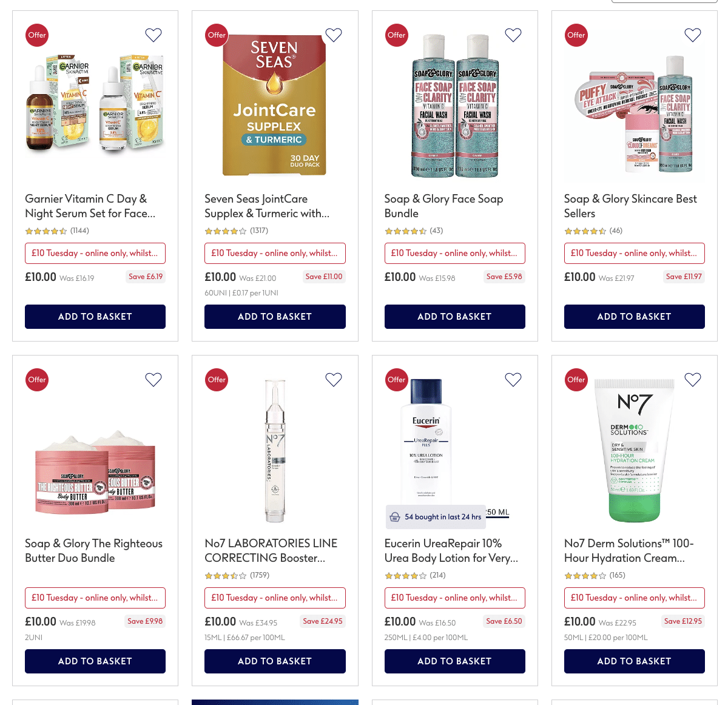The image size is (728, 705).
Task: Favourite the Garnier Vitamin C Serum Set
Action: [153, 35]
